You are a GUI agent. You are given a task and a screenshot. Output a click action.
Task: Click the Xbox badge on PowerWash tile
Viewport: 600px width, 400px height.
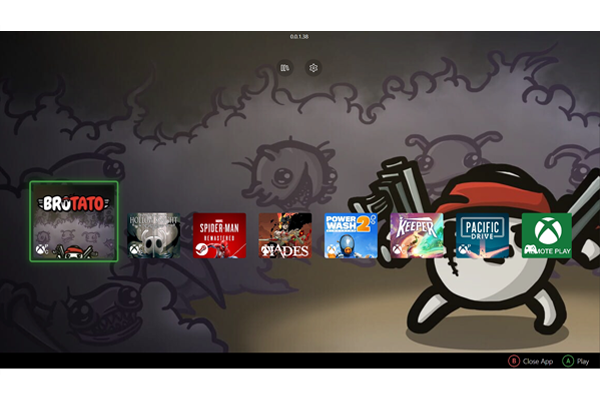pyautogui.click(x=332, y=252)
